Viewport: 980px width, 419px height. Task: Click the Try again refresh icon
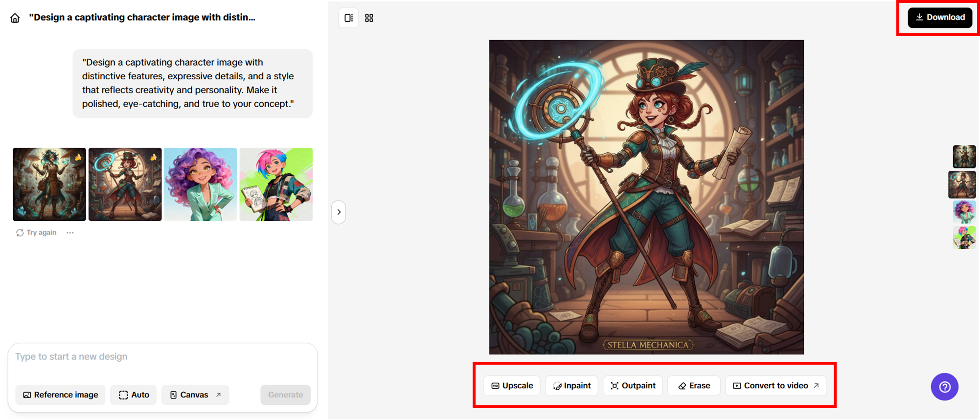point(20,233)
